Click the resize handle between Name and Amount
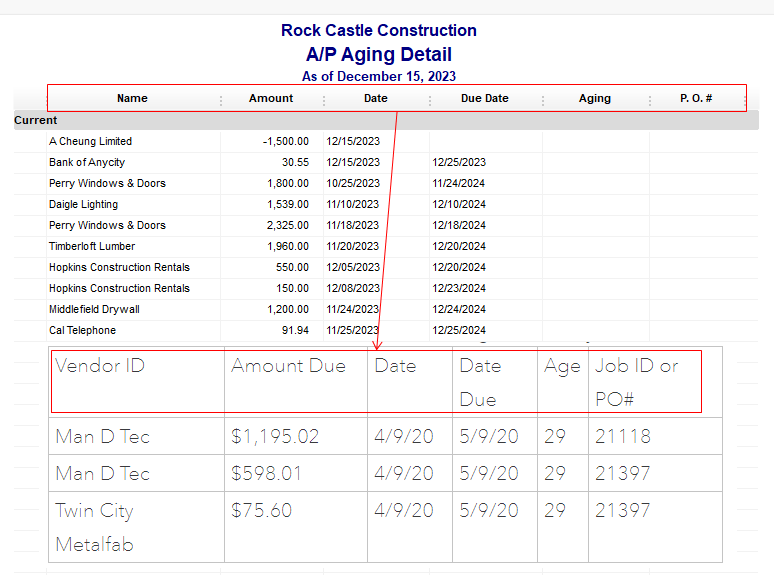This screenshot has width=774, height=575. click(221, 99)
